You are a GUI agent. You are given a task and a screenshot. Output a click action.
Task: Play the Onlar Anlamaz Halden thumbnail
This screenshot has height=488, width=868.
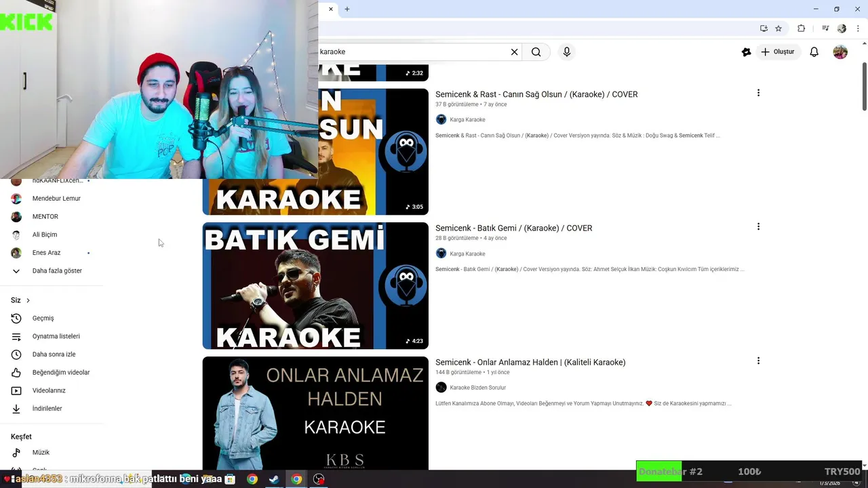click(315, 413)
